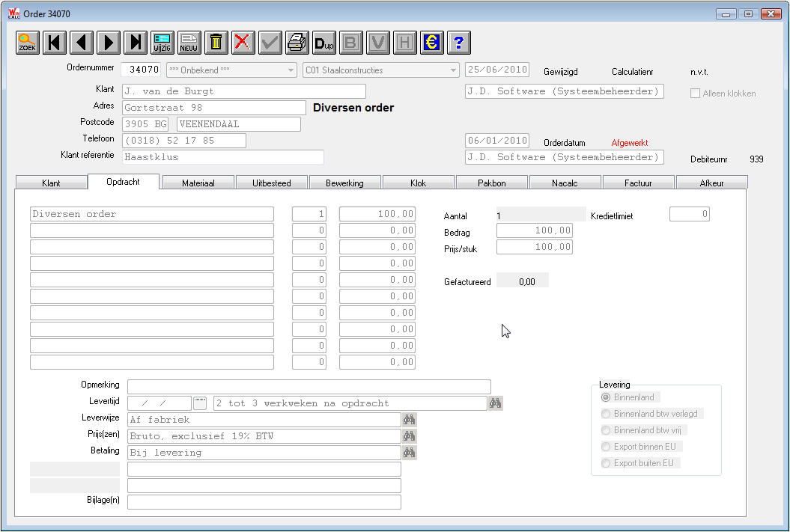Open the Levertijd calendar picker

click(200, 403)
